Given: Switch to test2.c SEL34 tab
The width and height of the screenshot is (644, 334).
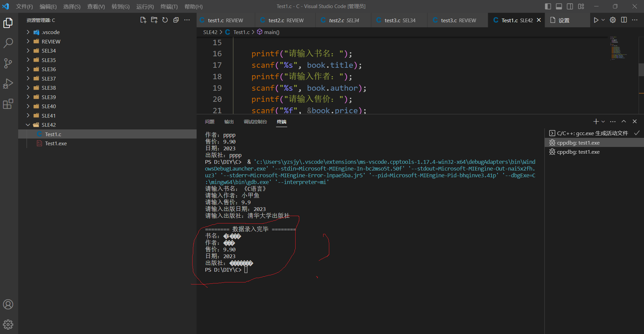Looking at the screenshot, I should [344, 20].
